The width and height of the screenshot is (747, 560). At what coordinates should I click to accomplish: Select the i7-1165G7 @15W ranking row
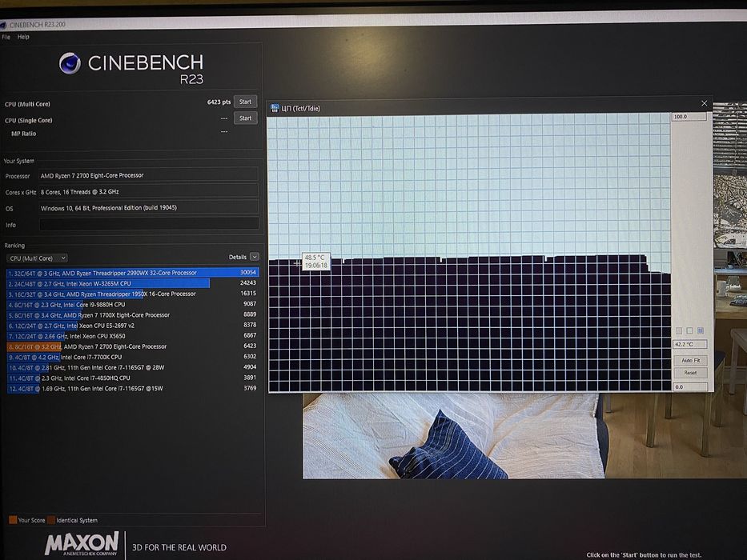(x=132, y=388)
